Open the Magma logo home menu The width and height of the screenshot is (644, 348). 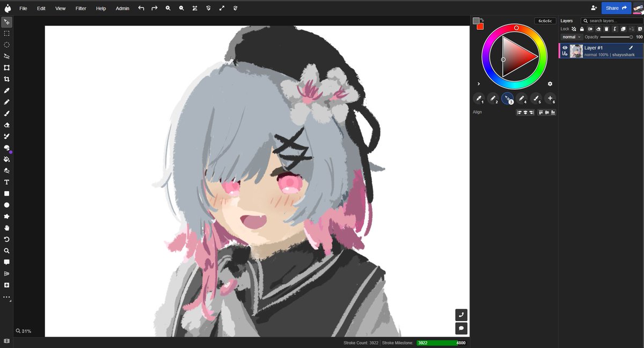tap(7, 8)
